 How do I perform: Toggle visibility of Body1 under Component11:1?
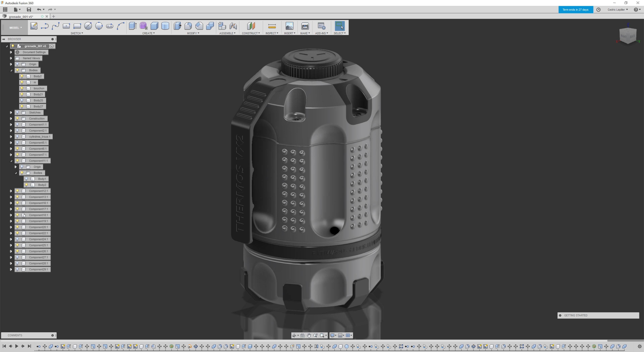(x=26, y=179)
